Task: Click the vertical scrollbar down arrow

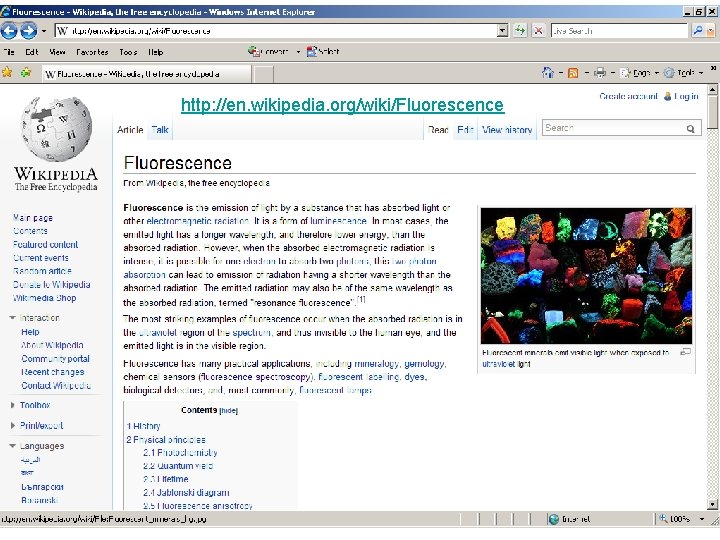Action: (x=713, y=504)
